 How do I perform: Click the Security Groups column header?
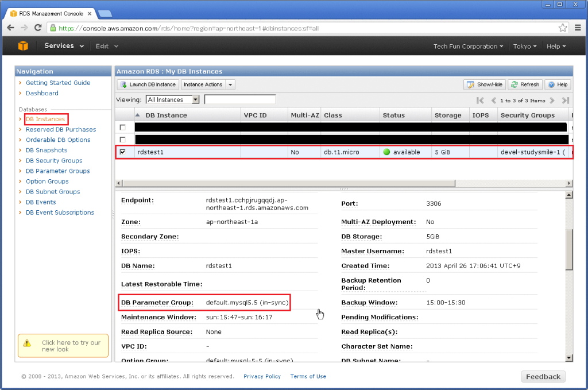[532, 115]
